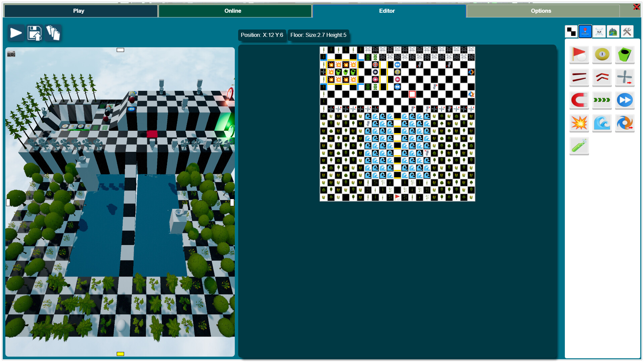
Task: Switch to the checkered tiles category
Action: (x=571, y=31)
